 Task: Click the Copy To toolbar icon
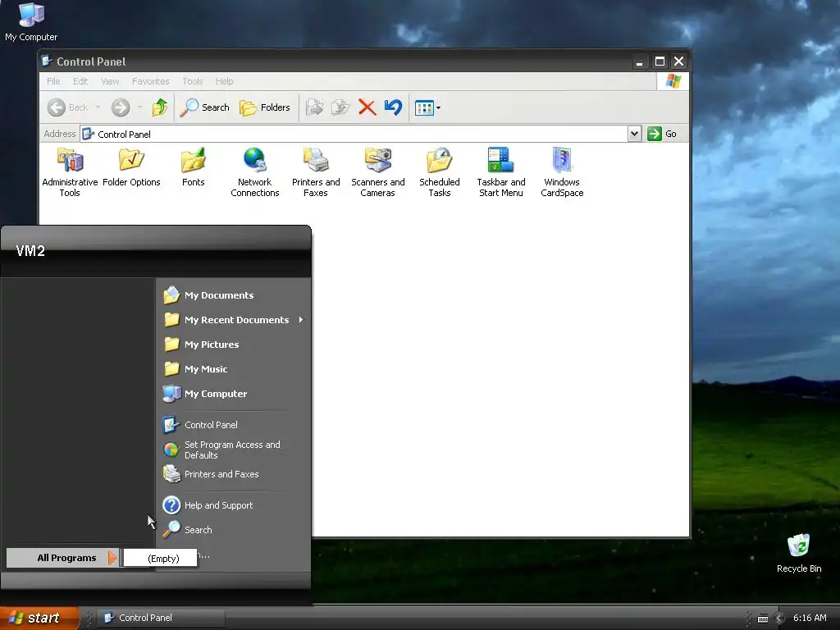pyautogui.click(x=340, y=107)
